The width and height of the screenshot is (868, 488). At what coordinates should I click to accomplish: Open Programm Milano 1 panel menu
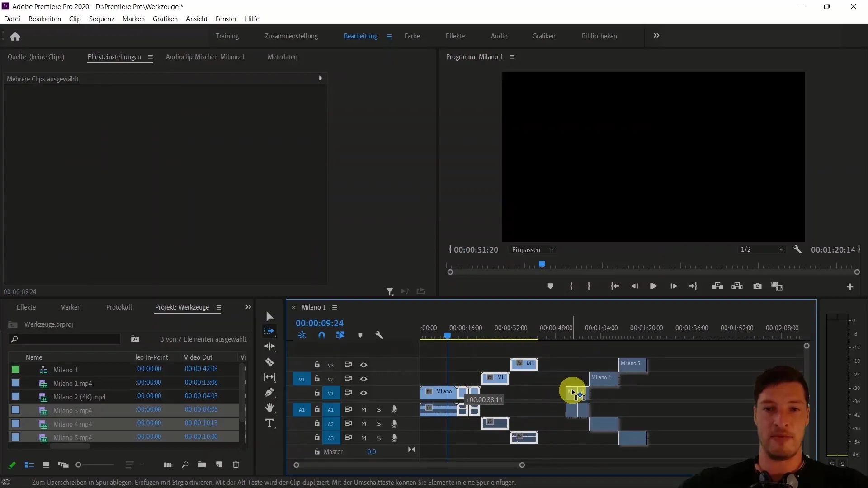(x=512, y=57)
